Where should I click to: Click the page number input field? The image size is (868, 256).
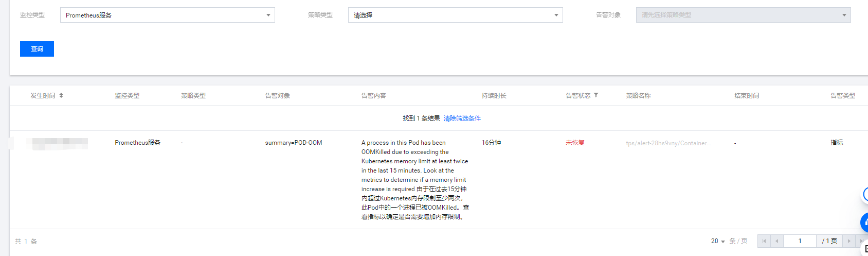[x=800, y=241]
